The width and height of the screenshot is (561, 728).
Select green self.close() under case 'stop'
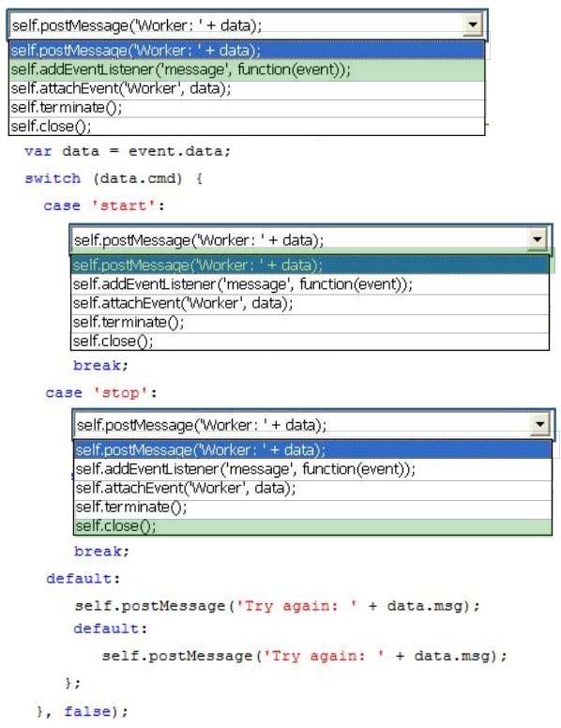pyautogui.click(x=312, y=526)
